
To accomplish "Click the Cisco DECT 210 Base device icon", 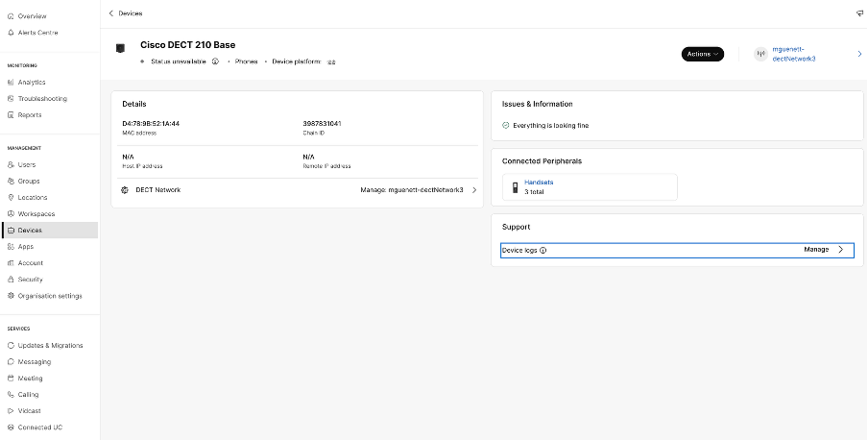I will pyautogui.click(x=120, y=49).
